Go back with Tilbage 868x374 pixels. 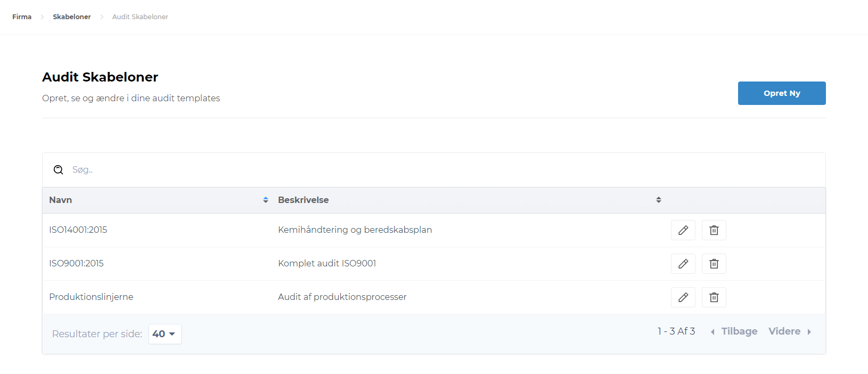coord(734,331)
